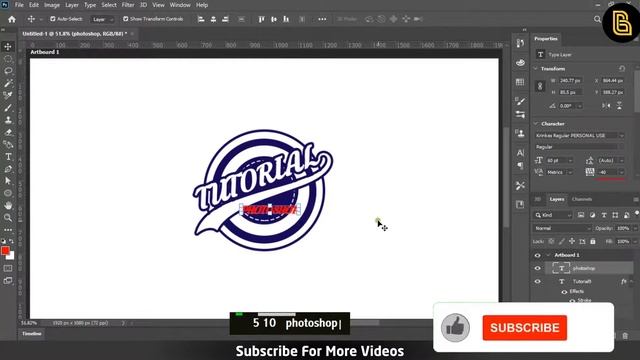Open the Auto-Select Layer dropdown
The width and height of the screenshot is (640, 360).
[x=102, y=19]
